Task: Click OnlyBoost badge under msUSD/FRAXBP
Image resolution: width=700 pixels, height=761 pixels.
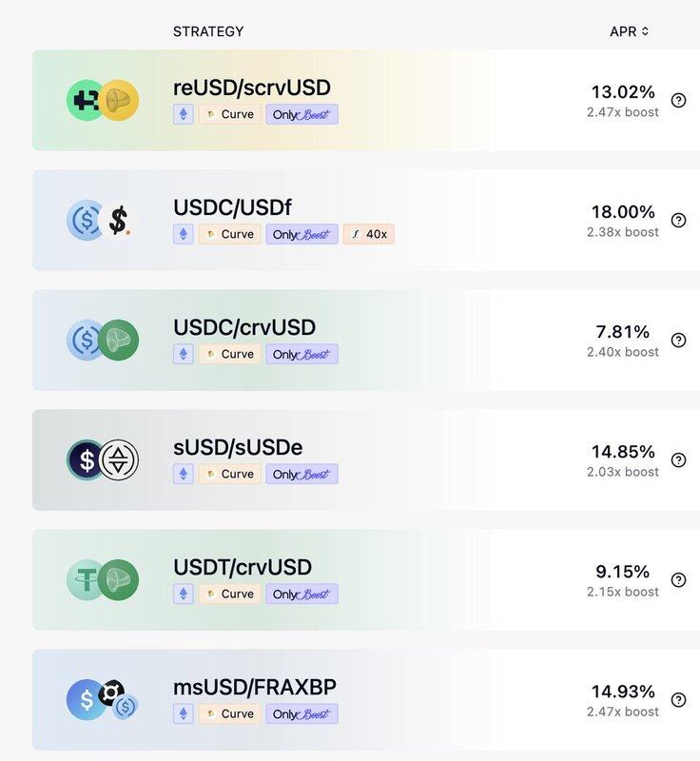Action: click(301, 714)
